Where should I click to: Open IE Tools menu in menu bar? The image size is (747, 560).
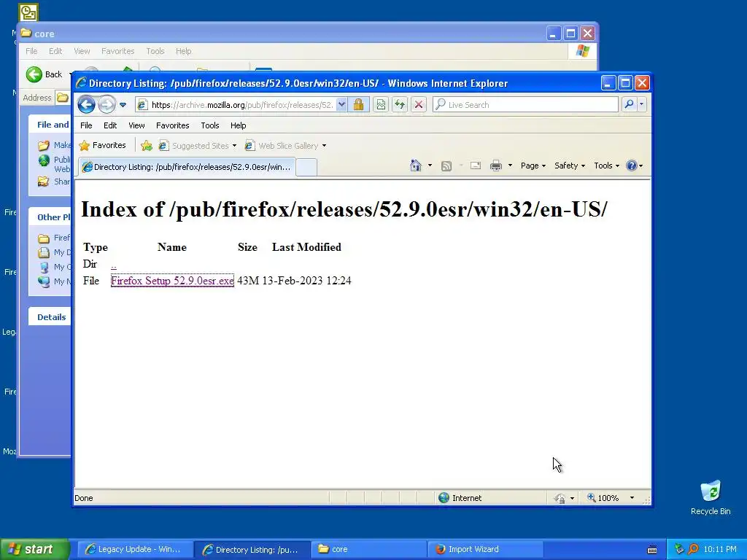pyautogui.click(x=209, y=125)
